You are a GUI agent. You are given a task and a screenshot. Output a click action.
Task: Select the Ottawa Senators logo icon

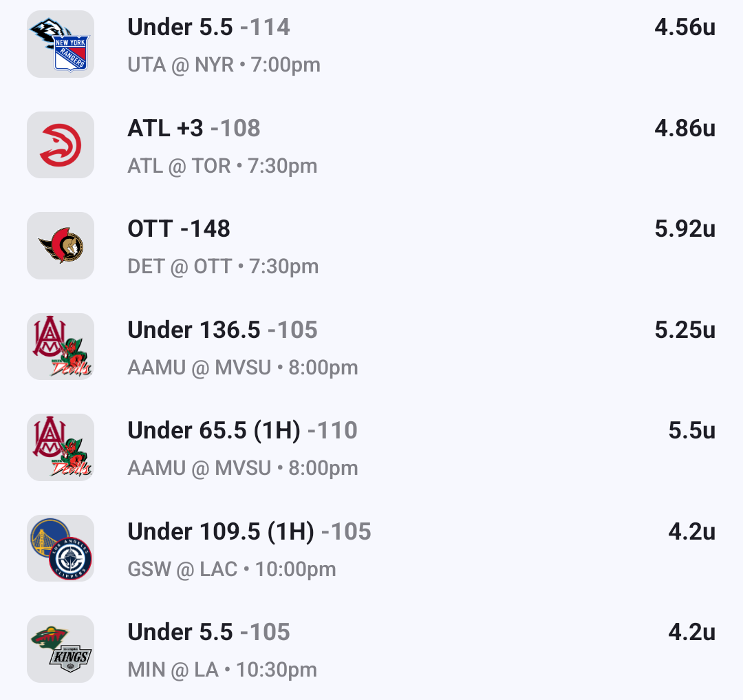(x=61, y=246)
